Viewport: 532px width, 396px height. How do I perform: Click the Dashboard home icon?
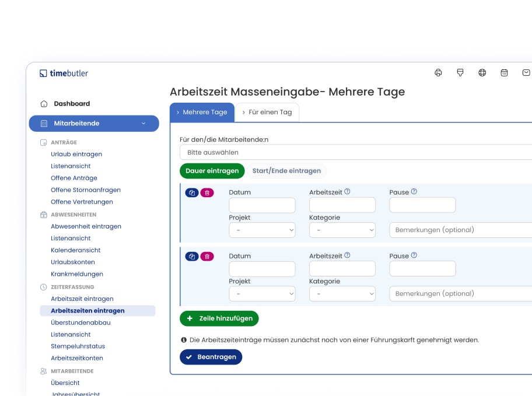click(44, 104)
